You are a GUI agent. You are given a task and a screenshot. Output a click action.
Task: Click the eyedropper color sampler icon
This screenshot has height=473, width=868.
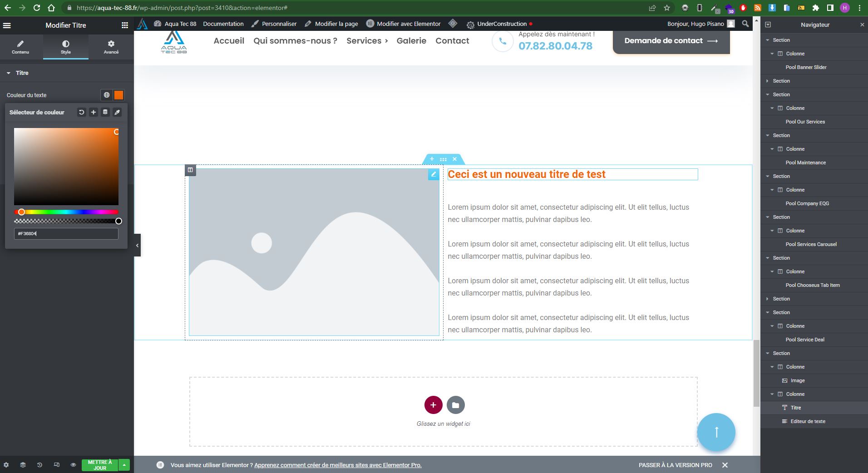click(117, 112)
